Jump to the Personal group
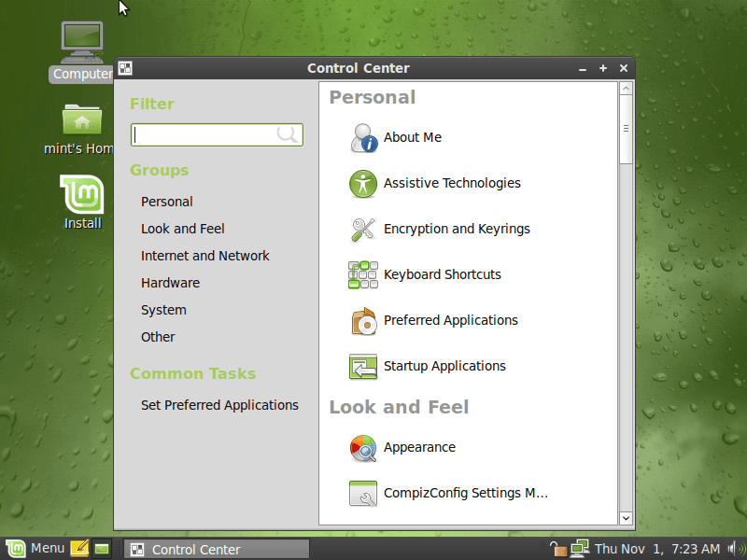Image resolution: width=747 pixels, height=560 pixels. (166, 202)
